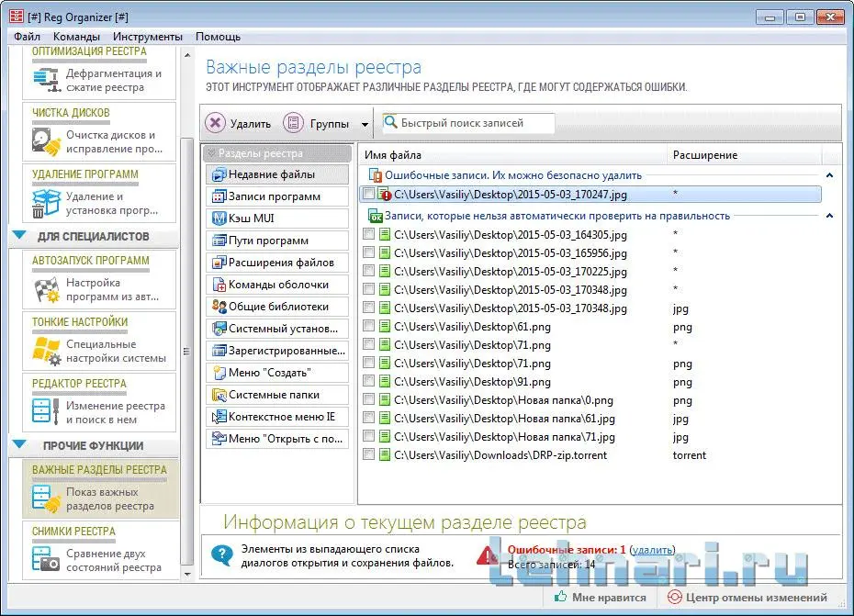This screenshot has width=854, height=616.
Task: Open the Помощь menu
Action: pyautogui.click(x=218, y=37)
